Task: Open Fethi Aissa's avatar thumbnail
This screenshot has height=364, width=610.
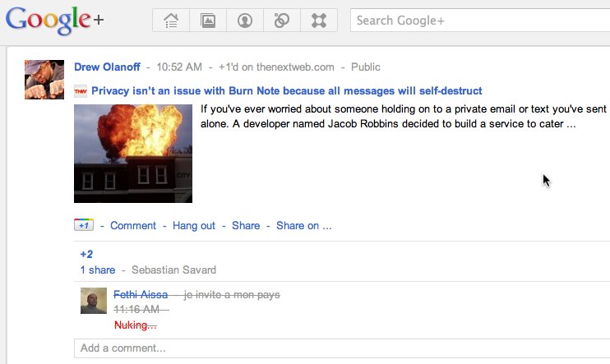Action: (x=94, y=301)
